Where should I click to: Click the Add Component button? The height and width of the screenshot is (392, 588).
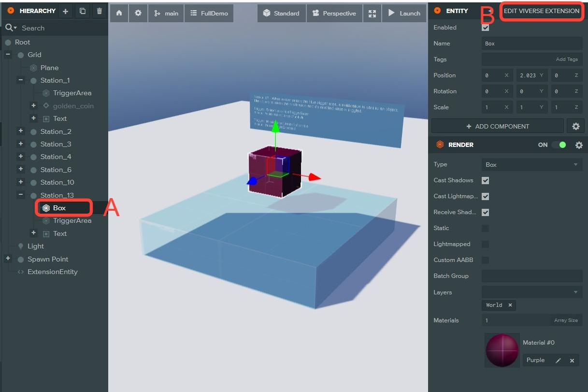[x=497, y=126]
